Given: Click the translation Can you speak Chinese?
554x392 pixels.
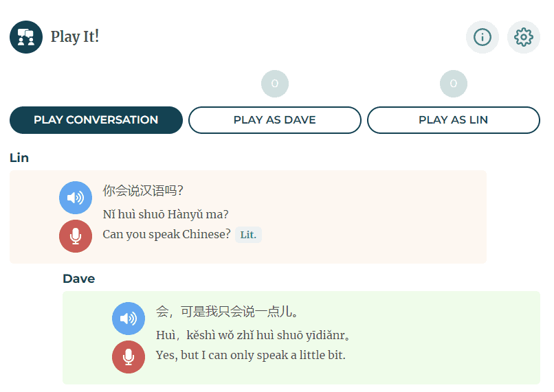Looking at the screenshot, I should pos(166,235).
